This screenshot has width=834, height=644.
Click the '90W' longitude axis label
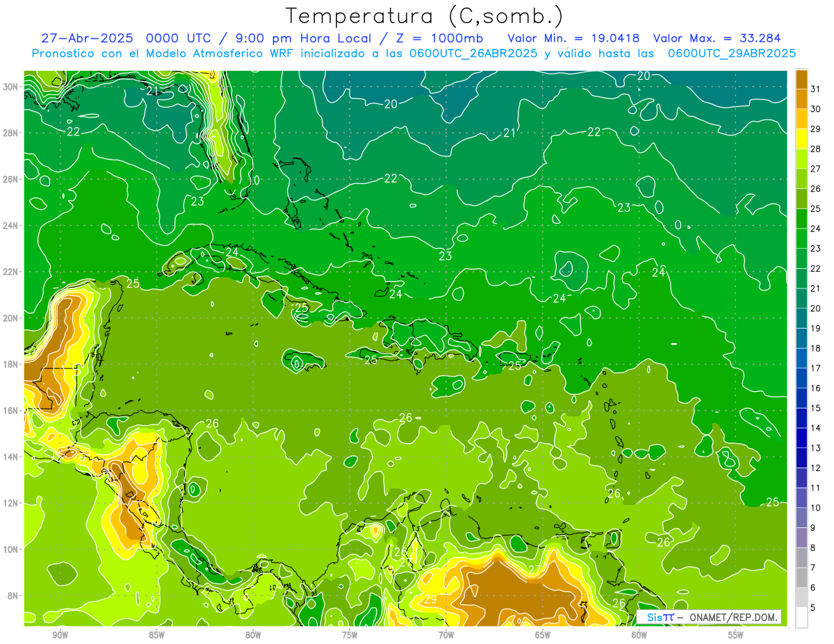(60, 635)
